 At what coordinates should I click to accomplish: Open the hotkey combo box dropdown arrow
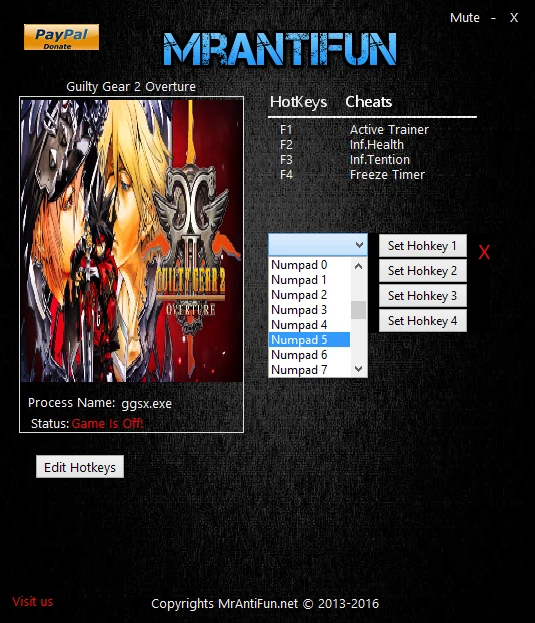tap(359, 245)
